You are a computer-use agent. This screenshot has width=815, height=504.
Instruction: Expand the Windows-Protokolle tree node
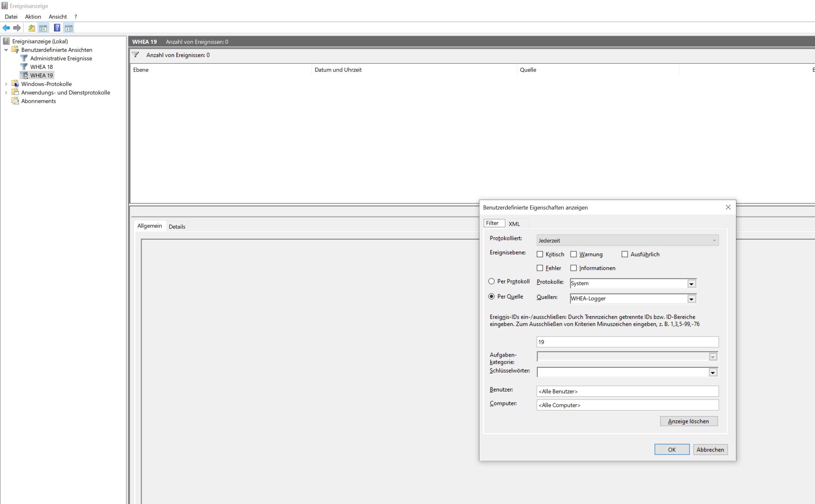coord(6,84)
